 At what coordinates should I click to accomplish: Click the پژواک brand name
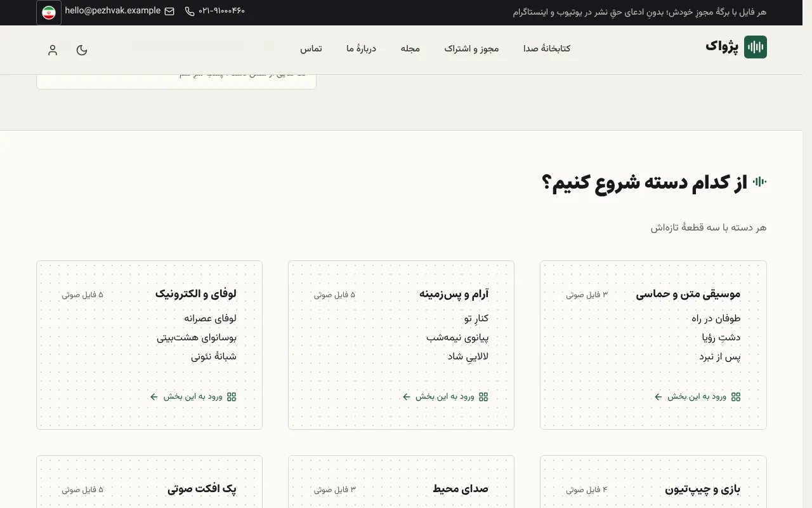pos(722,46)
